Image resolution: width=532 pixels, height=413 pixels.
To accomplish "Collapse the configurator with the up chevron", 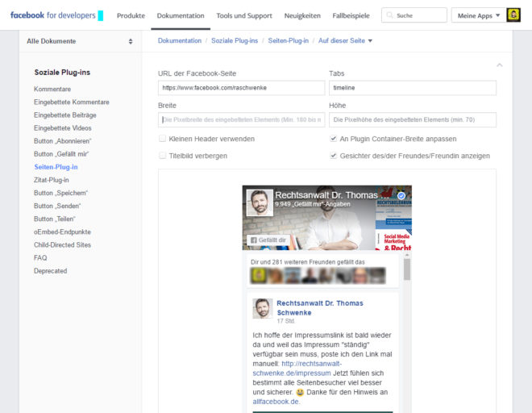I will (x=500, y=65).
